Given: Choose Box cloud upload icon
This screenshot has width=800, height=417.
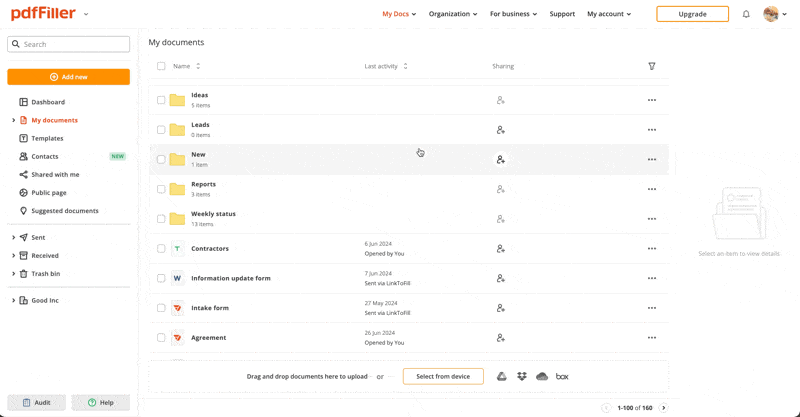Looking at the screenshot, I should click(x=562, y=377).
